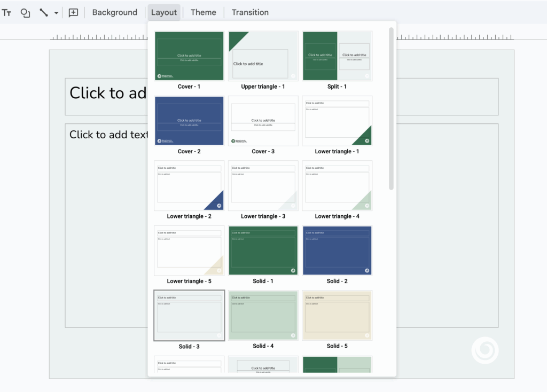The height and width of the screenshot is (392, 547).
Task: Select the text box tool icon
Action: point(6,12)
